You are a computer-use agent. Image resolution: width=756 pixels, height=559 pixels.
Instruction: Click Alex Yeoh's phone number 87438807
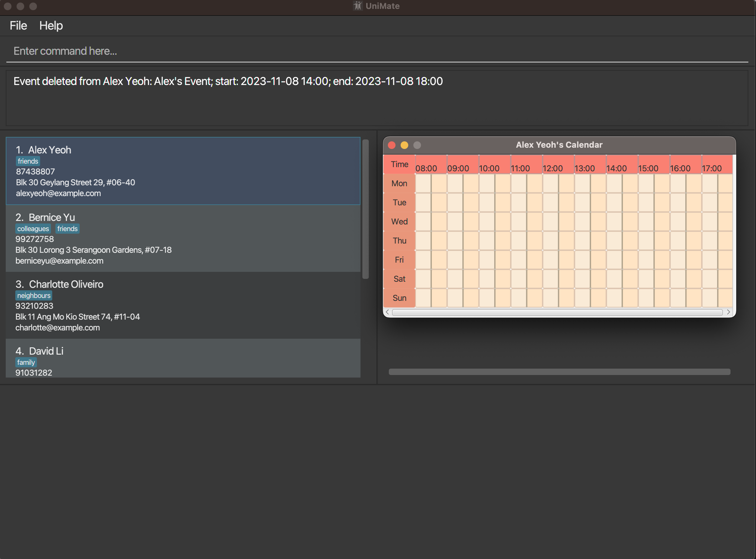pyautogui.click(x=35, y=172)
